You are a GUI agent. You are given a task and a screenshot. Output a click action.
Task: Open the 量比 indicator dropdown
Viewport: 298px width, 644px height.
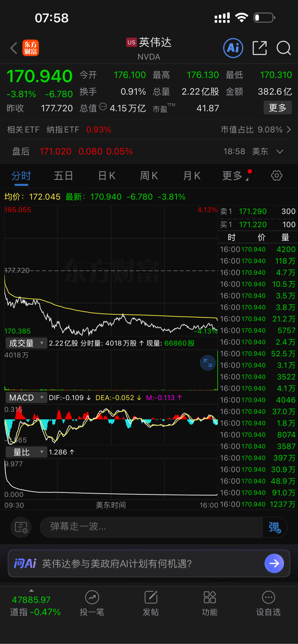(x=26, y=452)
